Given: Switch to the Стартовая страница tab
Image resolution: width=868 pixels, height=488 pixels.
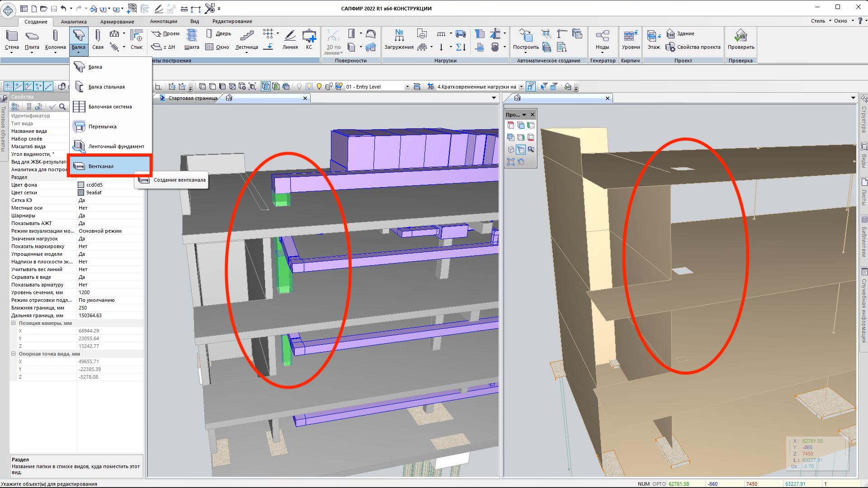Looking at the screenshot, I should [x=193, y=98].
